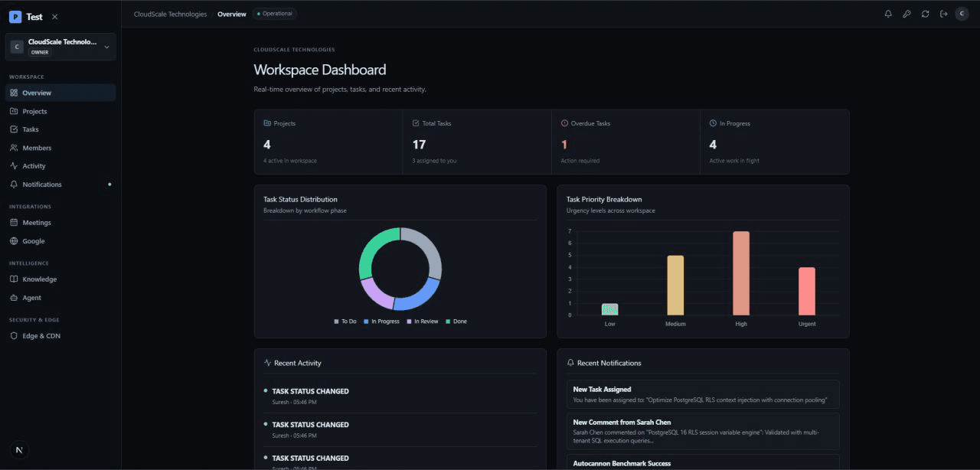Close the sidebar with the X next to Test
Image resolution: width=980 pixels, height=470 pixels.
pyautogui.click(x=54, y=16)
